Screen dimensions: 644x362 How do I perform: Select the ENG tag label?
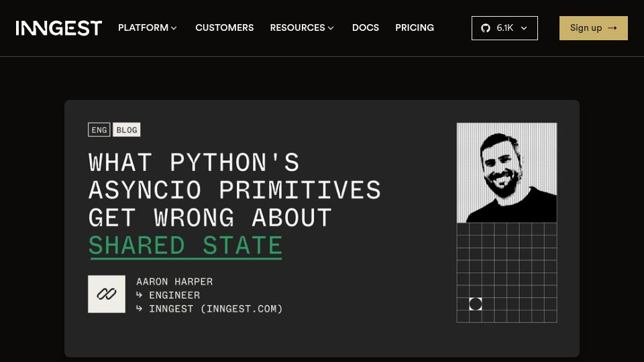pos(99,129)
